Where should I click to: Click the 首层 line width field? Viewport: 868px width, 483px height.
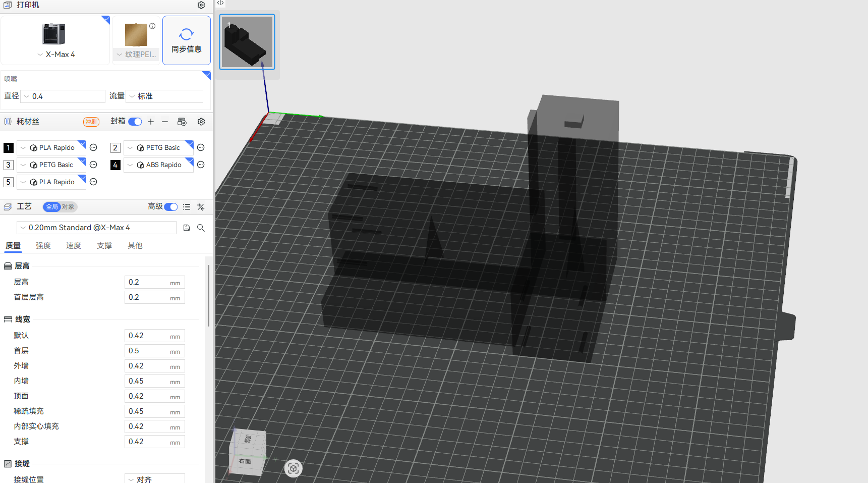click(x=155, y=351)
